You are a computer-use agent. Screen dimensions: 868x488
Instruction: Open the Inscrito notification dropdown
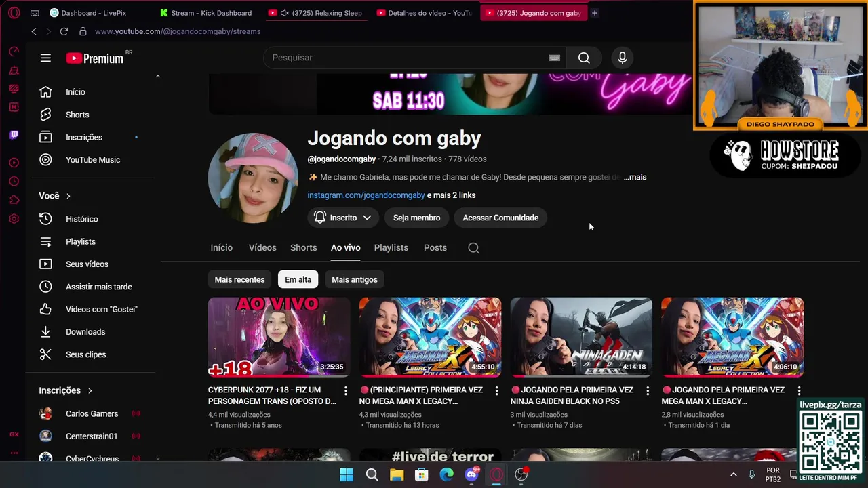(x=342, y=218)
